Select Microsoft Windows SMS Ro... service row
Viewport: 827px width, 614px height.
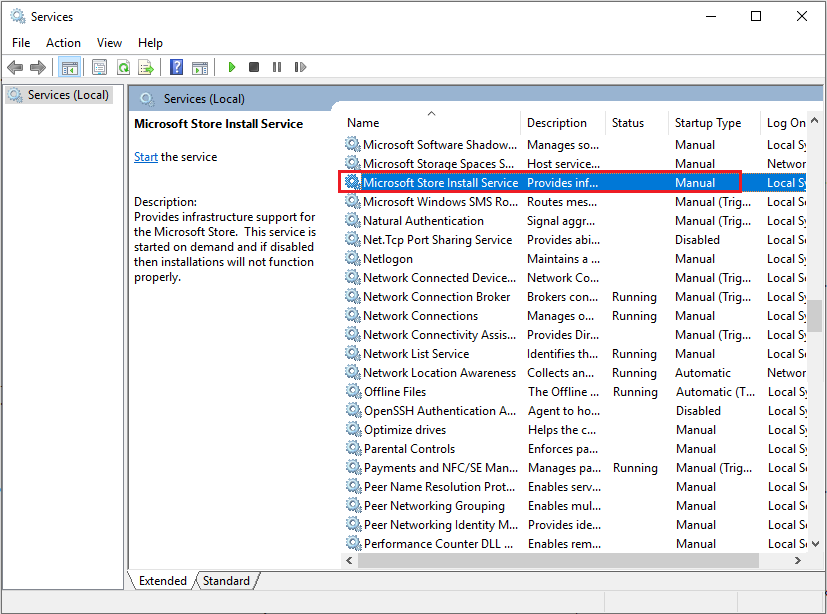pyautogui.click(x=574, y=202)
